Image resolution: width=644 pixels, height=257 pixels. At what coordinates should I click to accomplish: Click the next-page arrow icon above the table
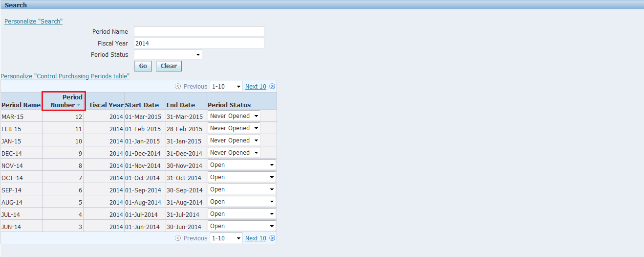coord(272,87)
